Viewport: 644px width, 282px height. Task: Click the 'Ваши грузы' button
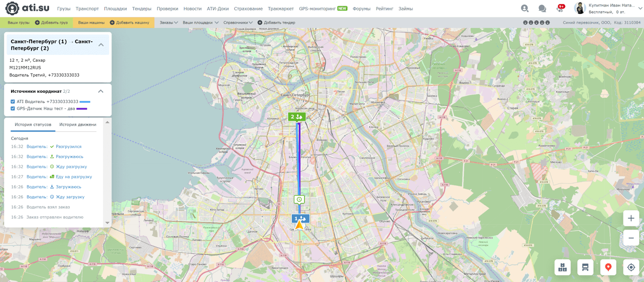(18, 22)
